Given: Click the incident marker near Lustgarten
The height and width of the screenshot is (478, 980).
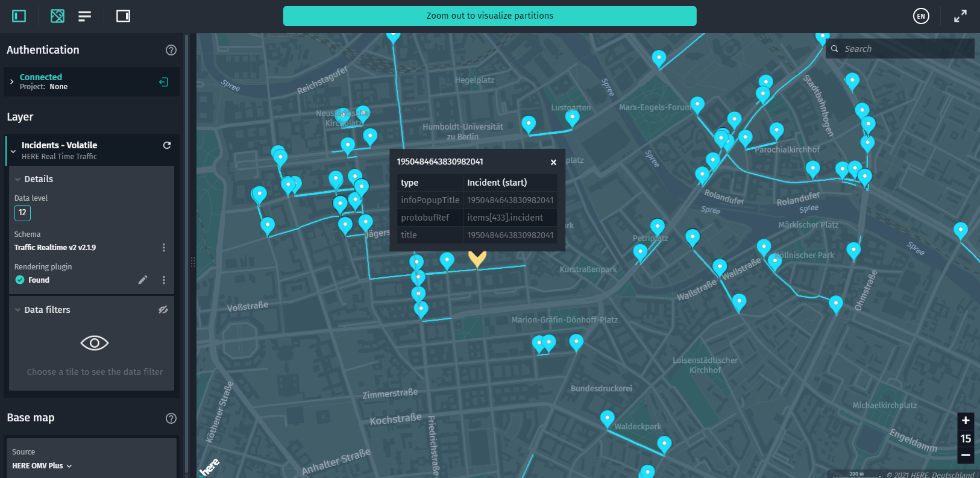Looking at the screenshot, I should [x=572, y=118].
